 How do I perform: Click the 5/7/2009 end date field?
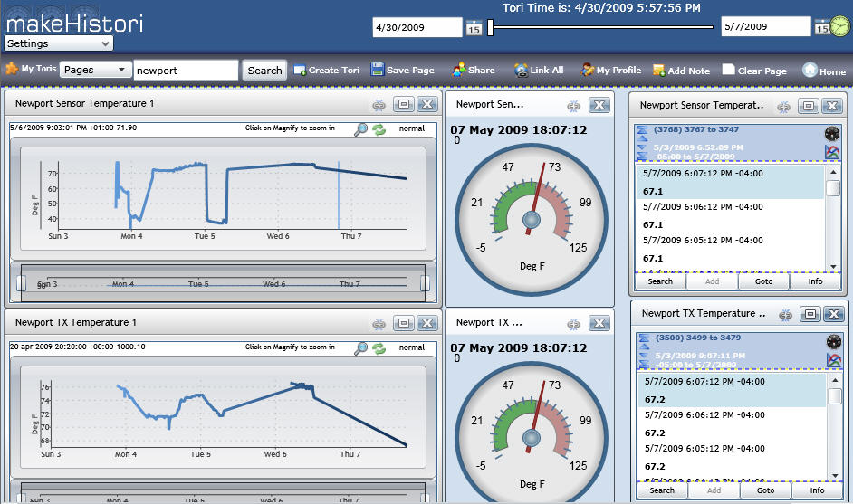765,26
